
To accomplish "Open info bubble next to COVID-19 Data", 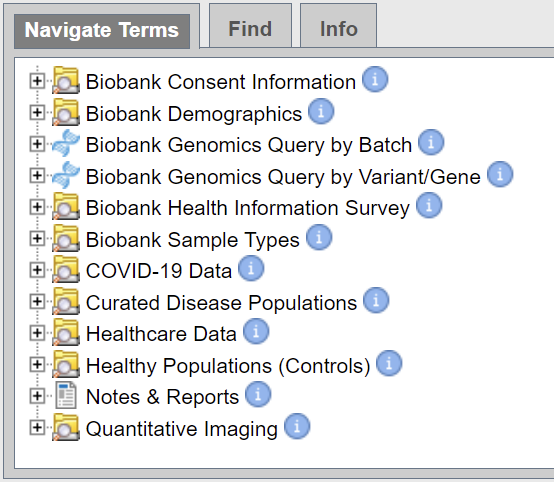I will tap(251, 268).
